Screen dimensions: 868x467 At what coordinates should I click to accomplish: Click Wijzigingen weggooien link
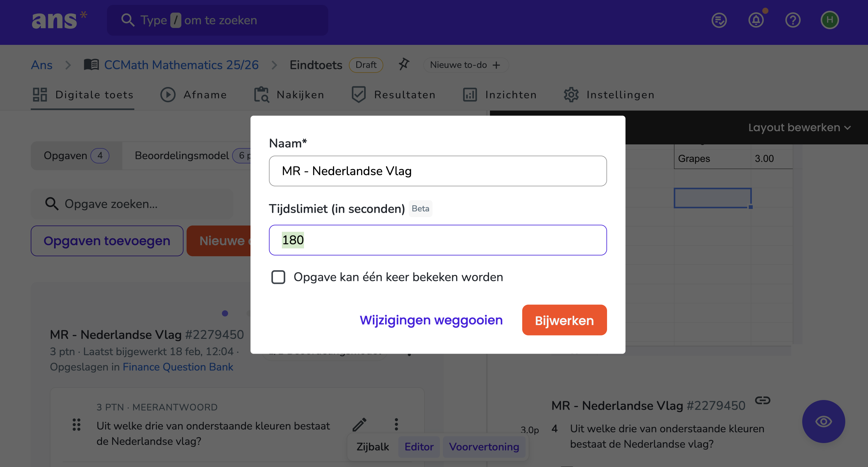pyautogui.click(x=431, y=320)
